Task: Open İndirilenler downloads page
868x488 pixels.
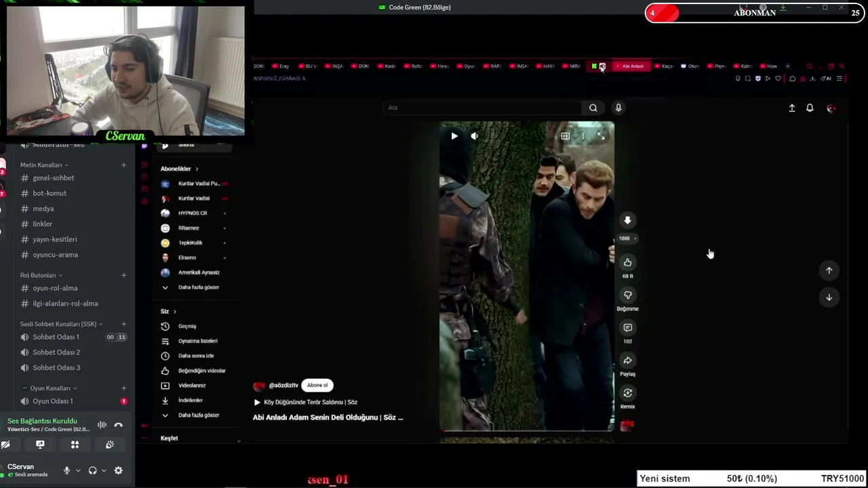Action: (x=192, y=400)
